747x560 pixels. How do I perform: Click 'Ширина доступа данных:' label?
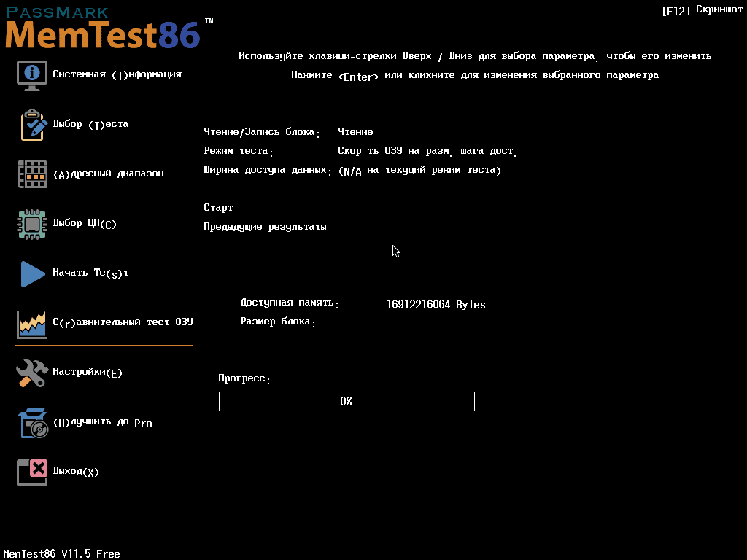[268, 171]
